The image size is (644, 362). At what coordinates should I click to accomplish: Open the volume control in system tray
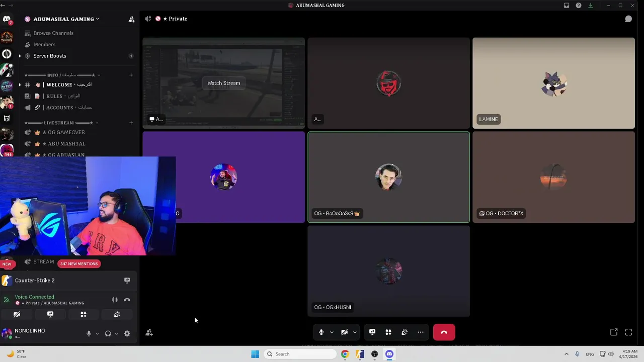pos(610,354)
